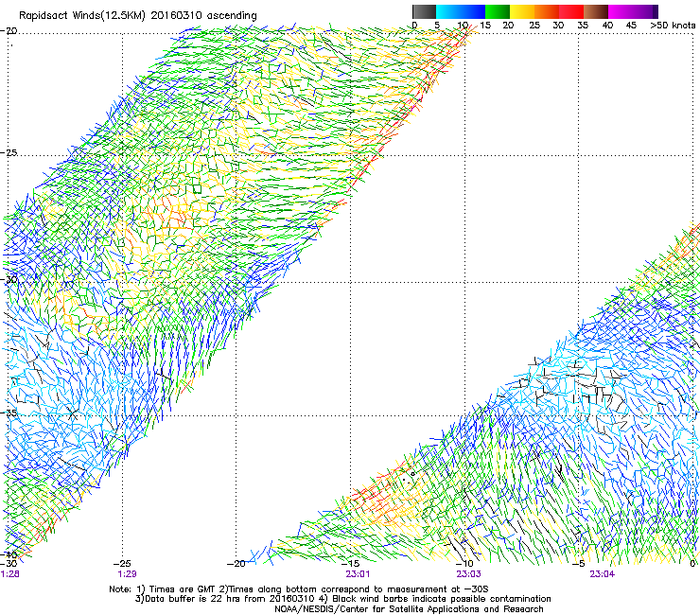Click the Rapidscat Winds title text
This screenshot has width=700, height=615.
[x=138, y=16]
